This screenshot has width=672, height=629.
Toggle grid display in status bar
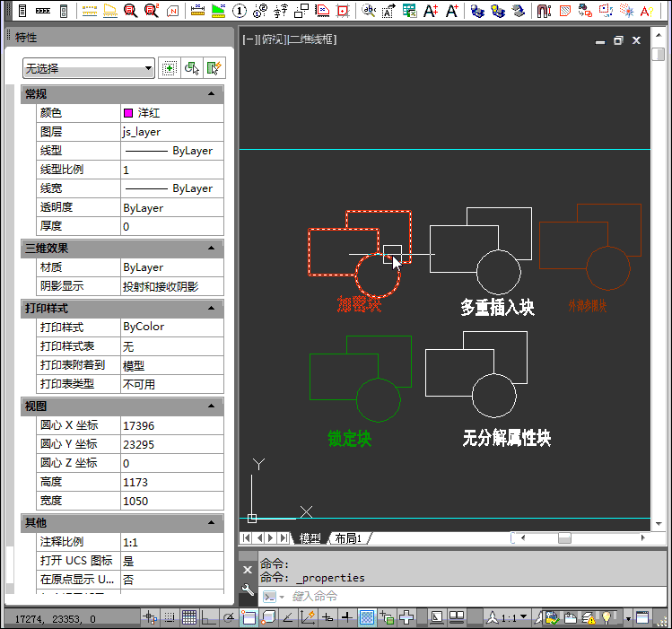coord(189,617)
